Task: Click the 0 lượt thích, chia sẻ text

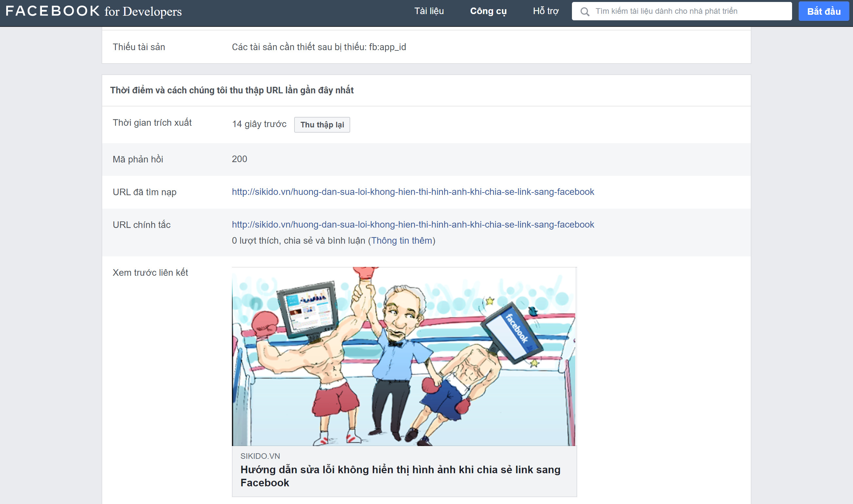Action: point(298,240)
